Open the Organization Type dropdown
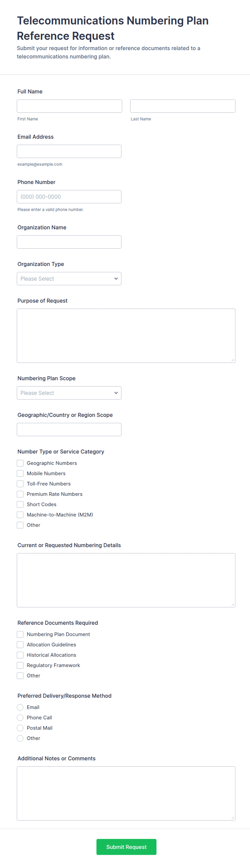 pos(69,279)
